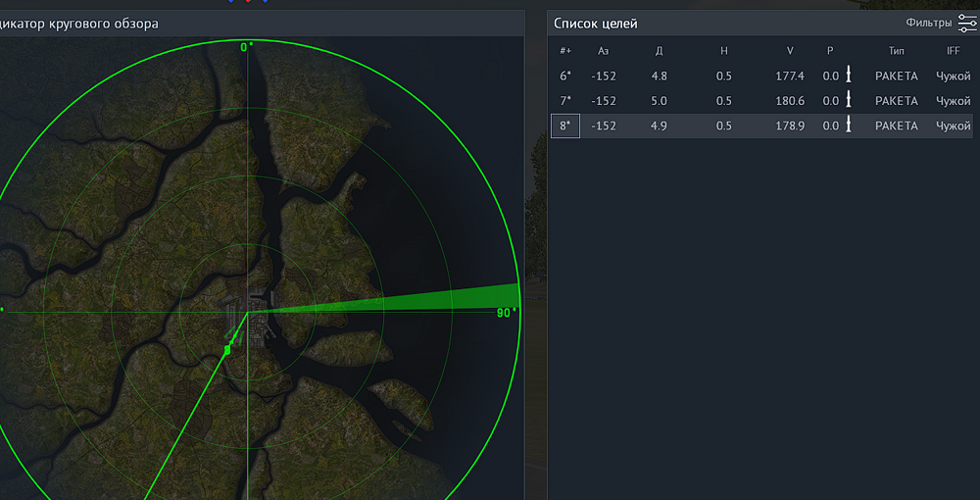Select the highlighted 8* target cell

pos(565,125)
